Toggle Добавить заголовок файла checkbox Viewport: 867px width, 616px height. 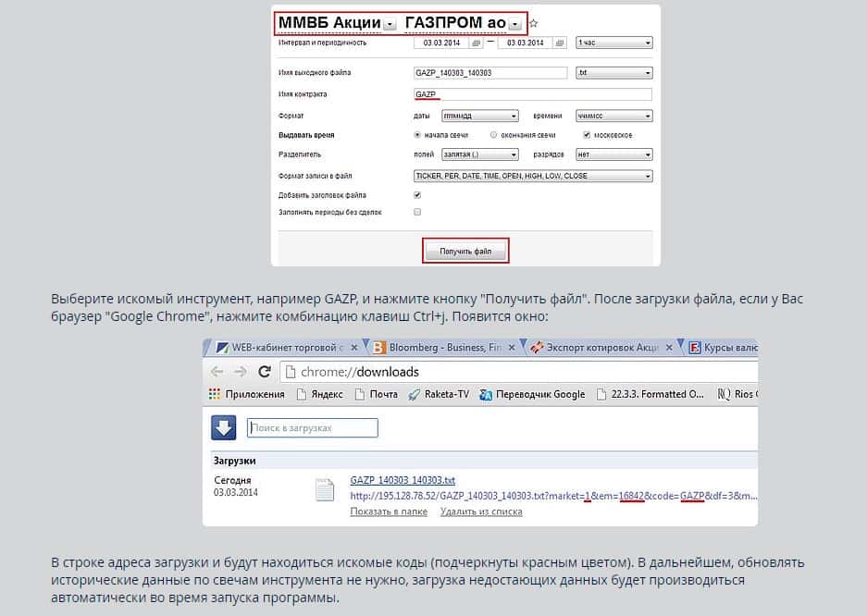pos(417,195)
